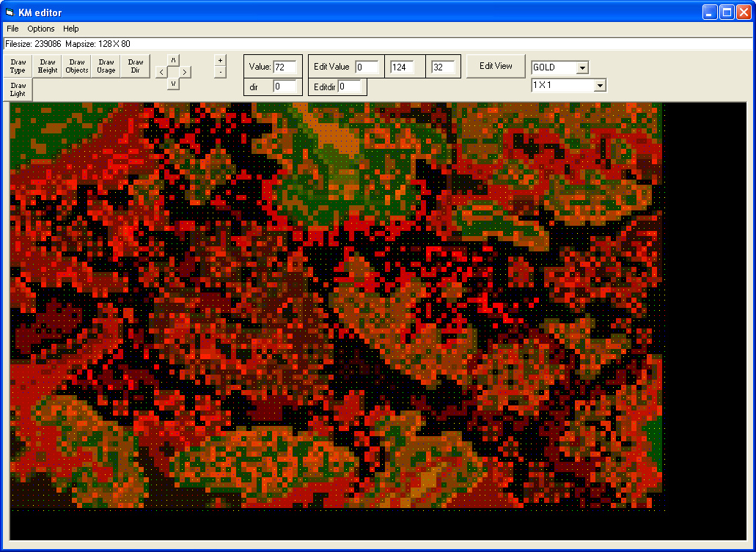
Task: Click the Value input field showing 72
Action: coord(285,67)
